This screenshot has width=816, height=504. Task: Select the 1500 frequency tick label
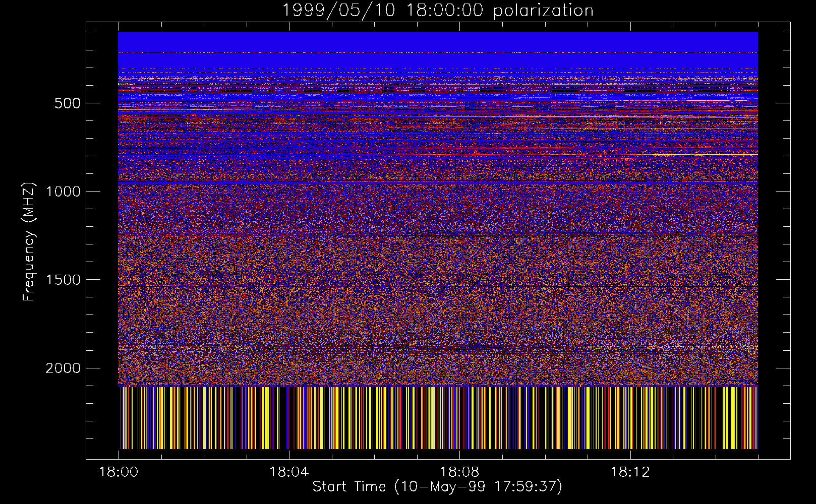click(64, 280)
